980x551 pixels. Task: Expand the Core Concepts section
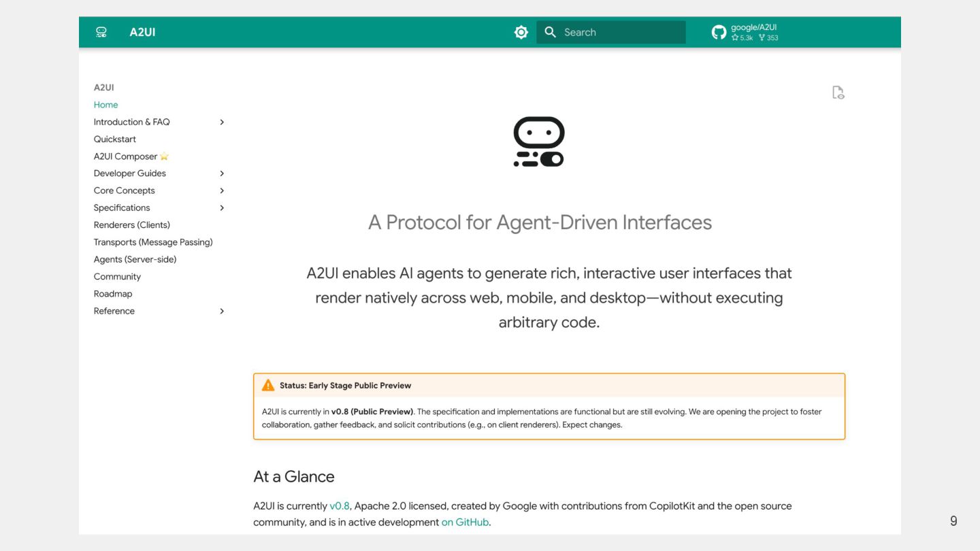coord(222,190)
